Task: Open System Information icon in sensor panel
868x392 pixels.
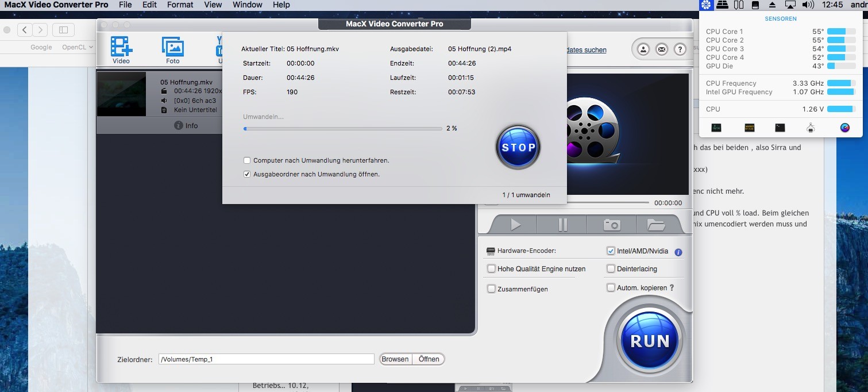Action: [x=811, y=128]
